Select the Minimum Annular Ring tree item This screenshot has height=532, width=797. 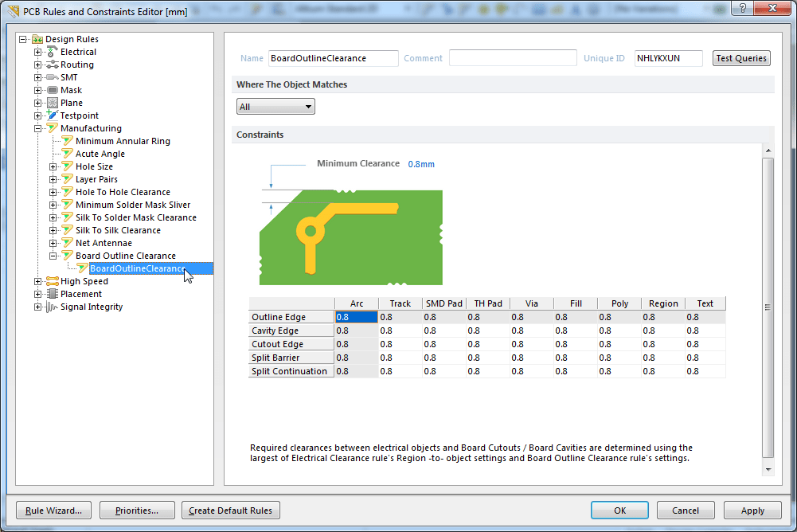123,141
